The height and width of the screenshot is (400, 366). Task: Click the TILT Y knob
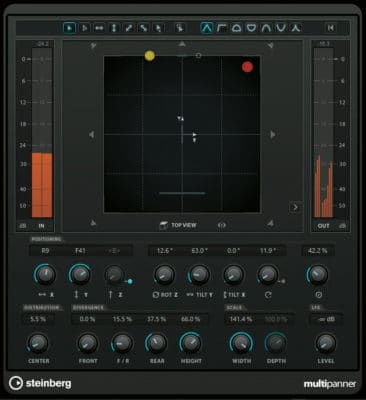coord(199,275)
